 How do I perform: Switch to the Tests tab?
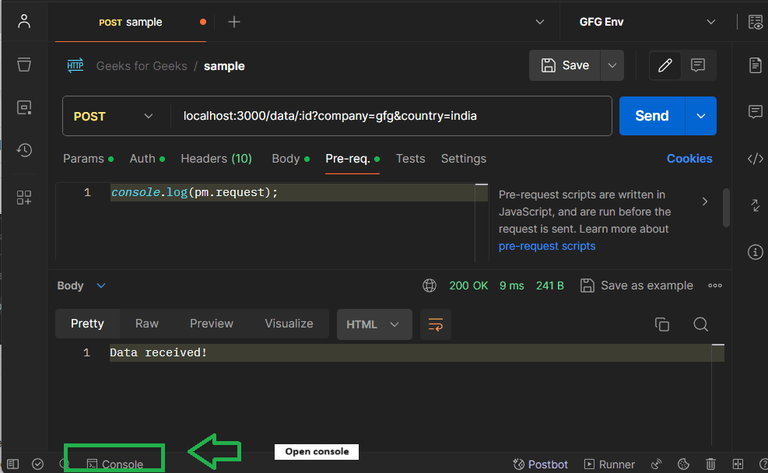pos(410,159)
